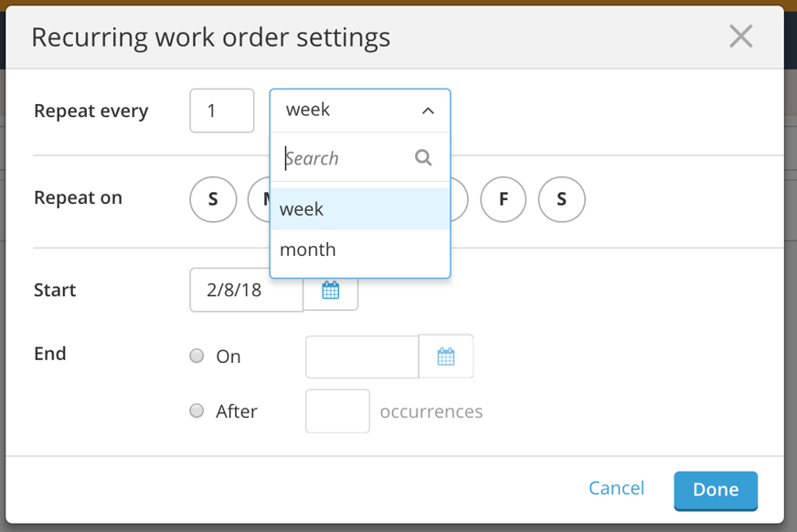
Task: Click the Cancel link
Action: (x=616, y=488)
